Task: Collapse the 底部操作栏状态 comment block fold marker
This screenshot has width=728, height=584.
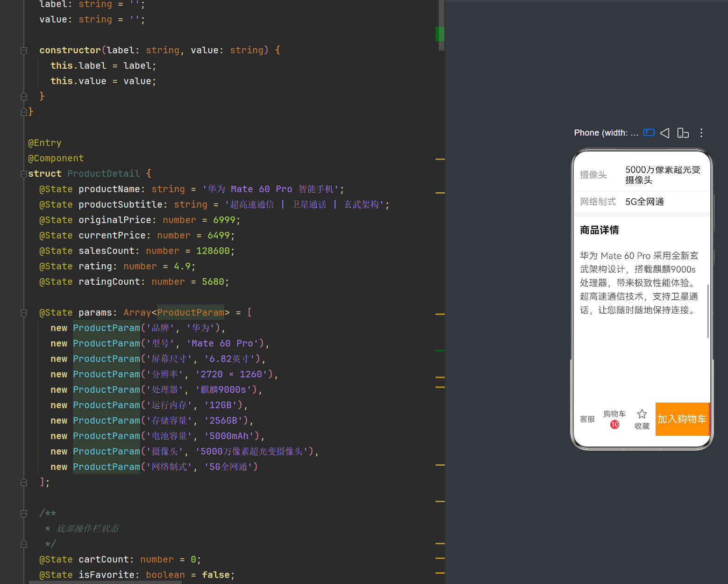Action: click(x=24, y=513)
